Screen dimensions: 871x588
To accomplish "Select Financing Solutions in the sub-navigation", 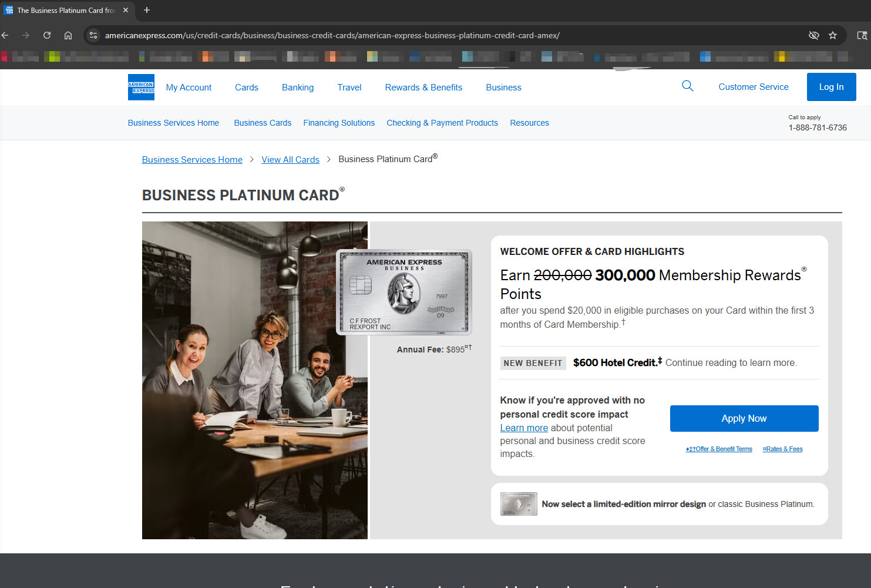I will click(339, 123).
